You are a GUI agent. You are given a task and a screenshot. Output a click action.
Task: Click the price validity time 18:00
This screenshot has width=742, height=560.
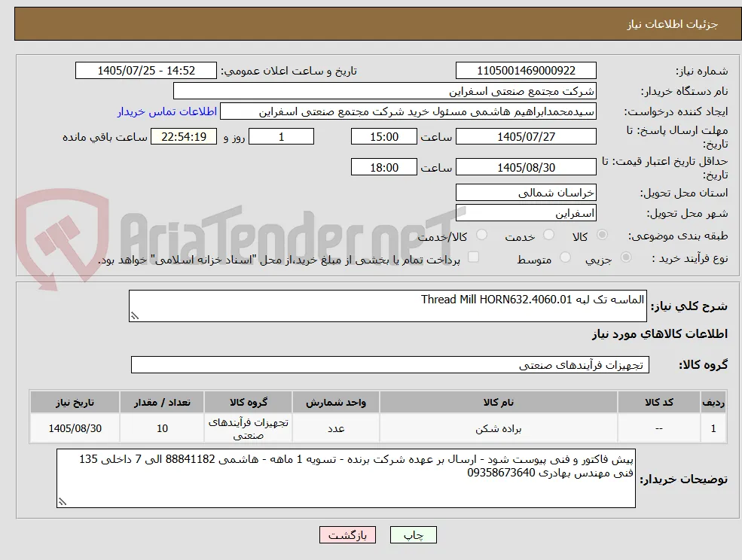click(383, 167)
